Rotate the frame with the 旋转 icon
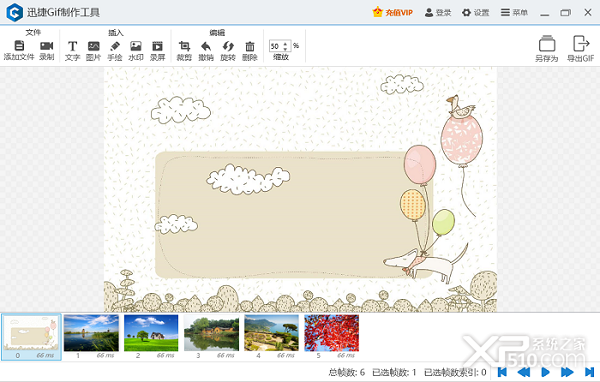 point(228,46)
